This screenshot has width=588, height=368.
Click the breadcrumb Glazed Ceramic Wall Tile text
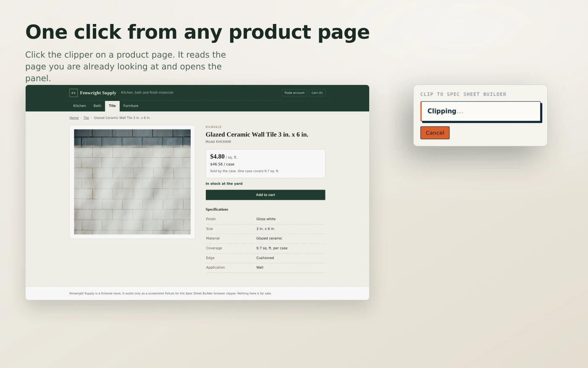coord(122,118)
